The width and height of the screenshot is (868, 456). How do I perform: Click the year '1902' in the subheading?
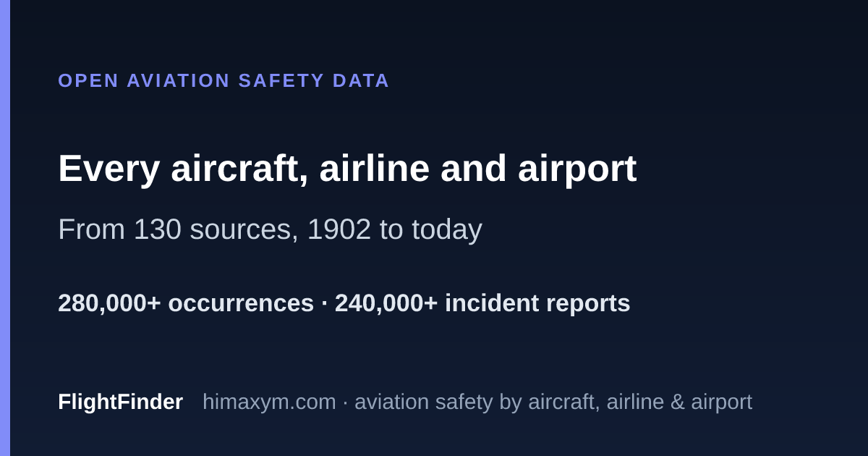(x=339, y=229)
